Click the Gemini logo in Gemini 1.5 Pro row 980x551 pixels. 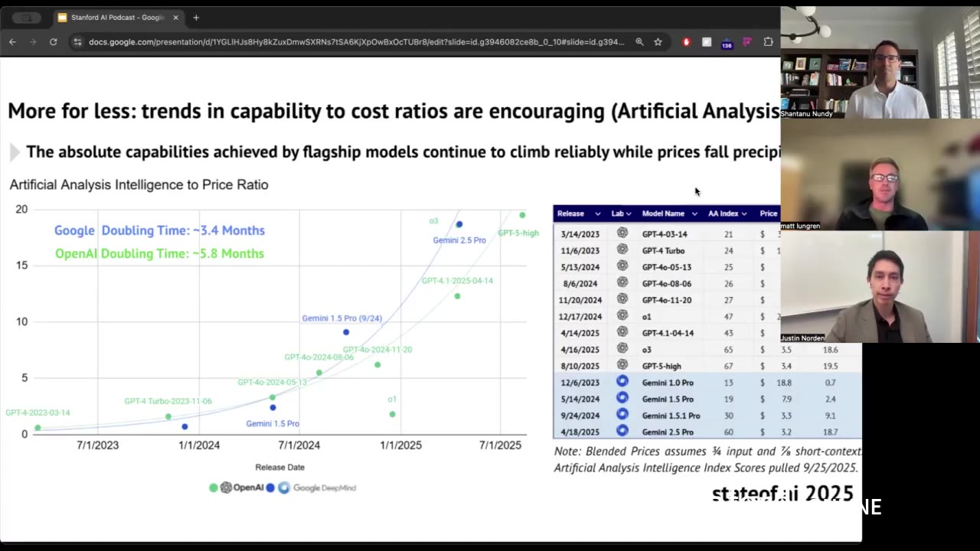pyautogui.click(x=622, y=399)
